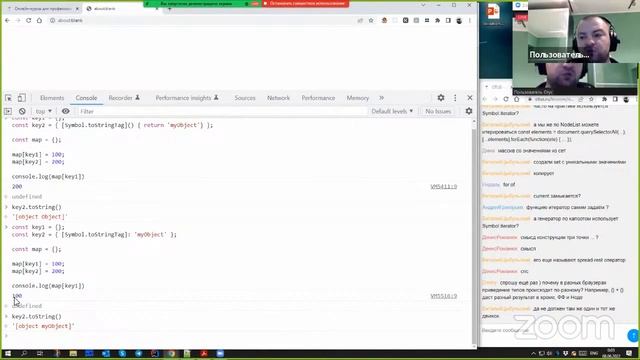Open the Performance insights tab

click(187, 98)
